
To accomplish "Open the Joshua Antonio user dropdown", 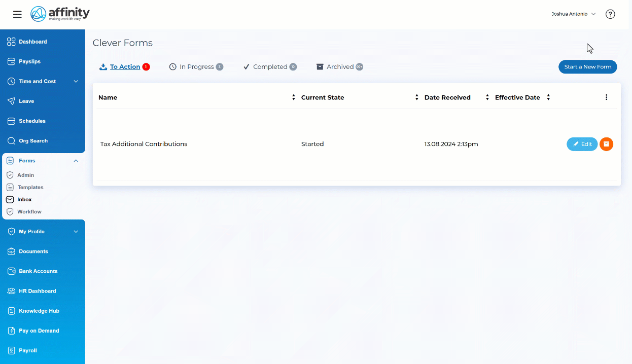I will point(573,14).
